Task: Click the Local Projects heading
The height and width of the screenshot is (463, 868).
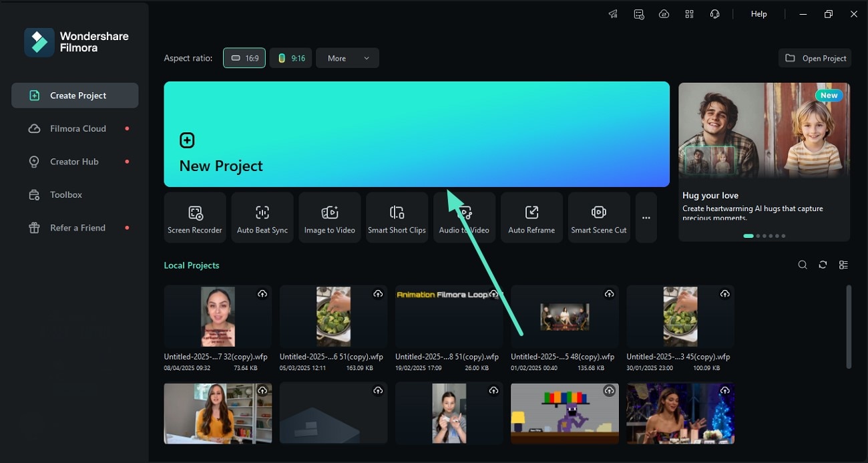Action: [192, 265]
